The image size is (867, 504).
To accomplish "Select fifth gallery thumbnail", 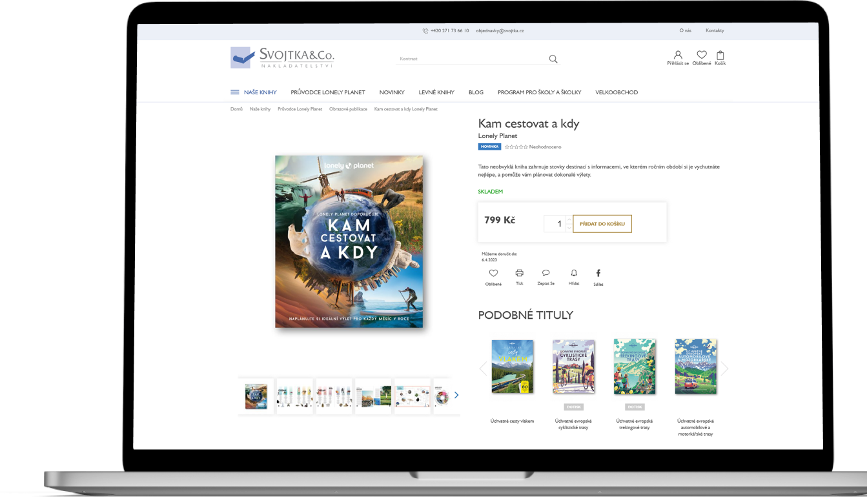I will coord(413,396).
